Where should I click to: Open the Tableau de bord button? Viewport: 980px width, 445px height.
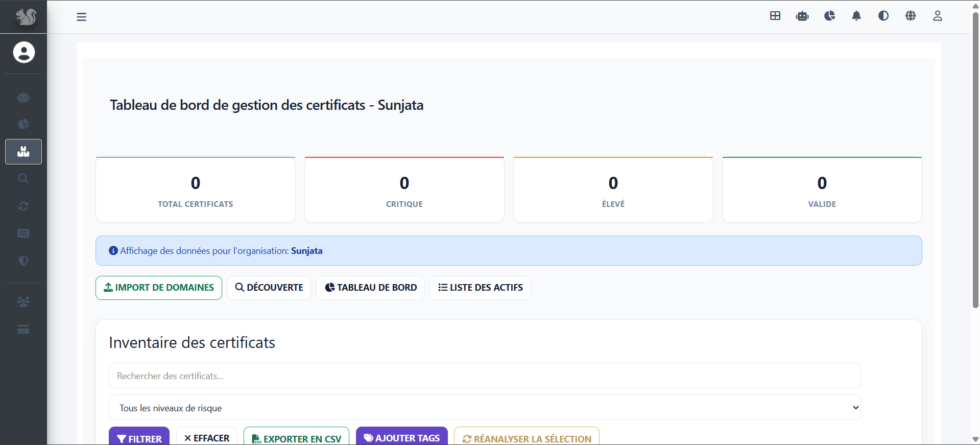(x=371, y=288)
